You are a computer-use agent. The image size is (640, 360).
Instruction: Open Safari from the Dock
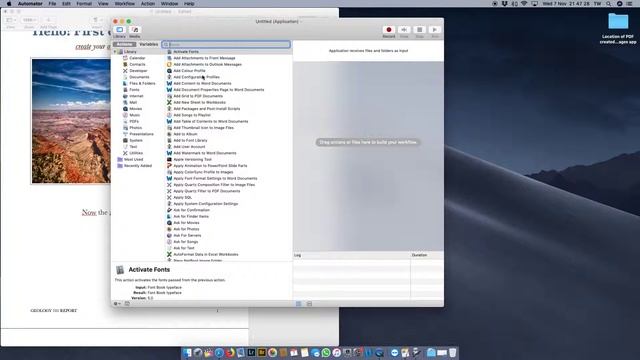[219, 353]
